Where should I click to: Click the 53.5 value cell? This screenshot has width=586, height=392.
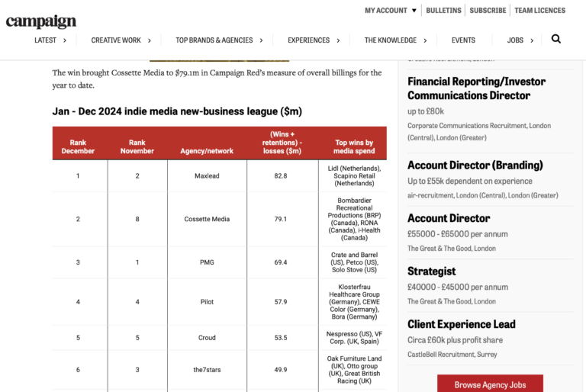tap(281, 337)
